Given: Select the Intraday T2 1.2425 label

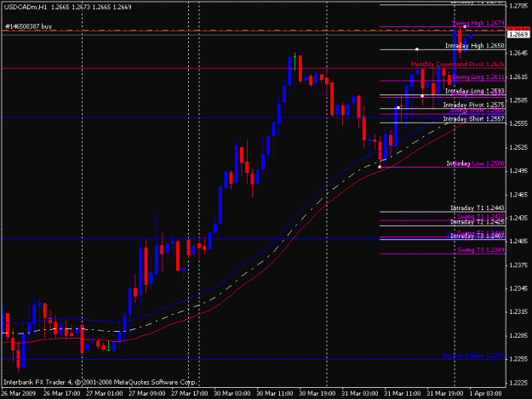Looking at the screenshot, I should pyautogui.click(x=478, y=222).
